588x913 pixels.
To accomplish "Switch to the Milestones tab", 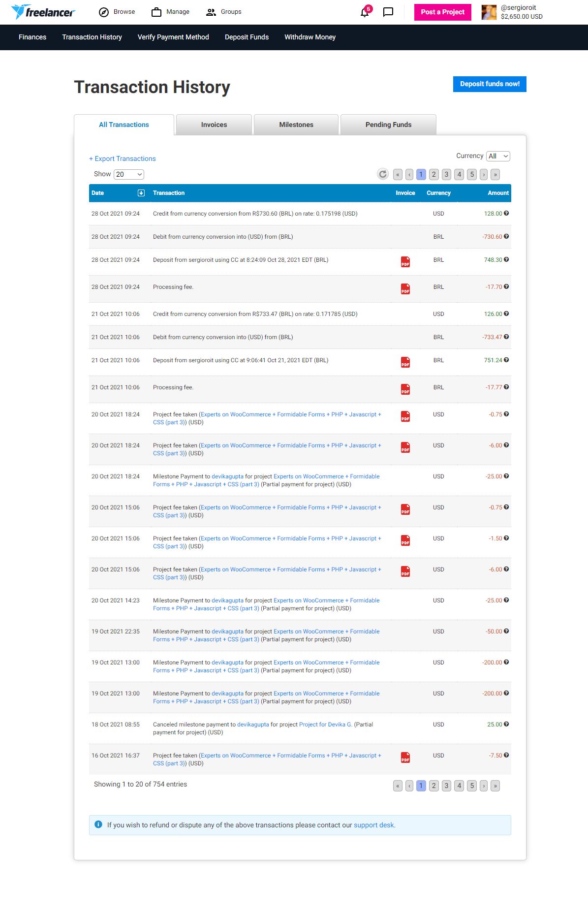I will click(x=296, y=125).
